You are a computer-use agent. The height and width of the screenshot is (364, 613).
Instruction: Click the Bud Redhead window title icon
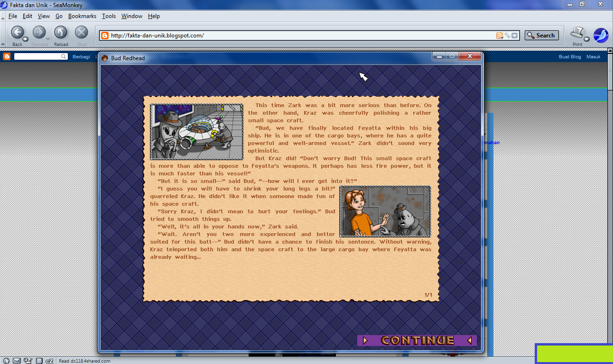click(x=105, y=58)
